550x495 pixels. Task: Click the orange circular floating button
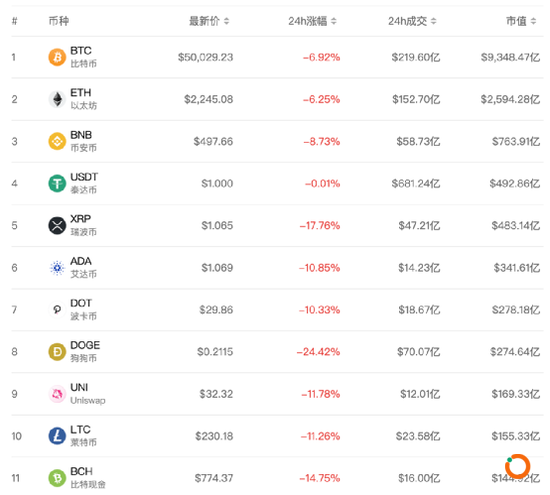[517, 466]
